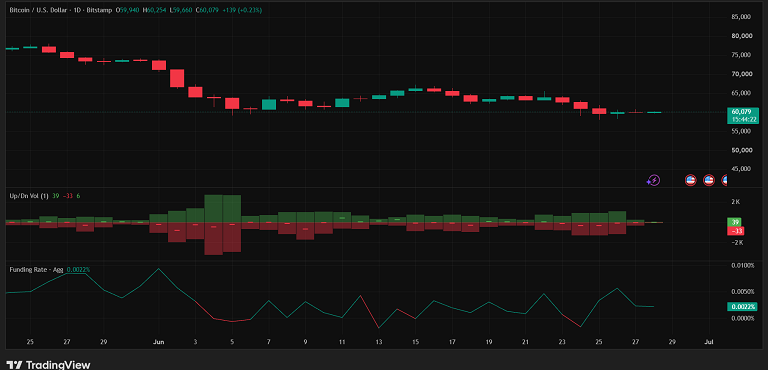Click the -2K volume scale label

pos(736,243)
